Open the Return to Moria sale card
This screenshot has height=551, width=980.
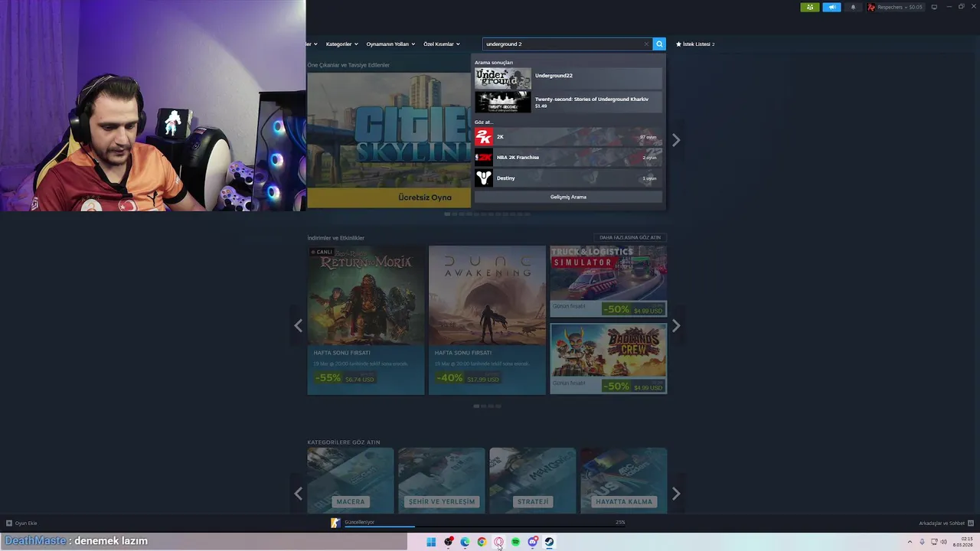(366, 320)
